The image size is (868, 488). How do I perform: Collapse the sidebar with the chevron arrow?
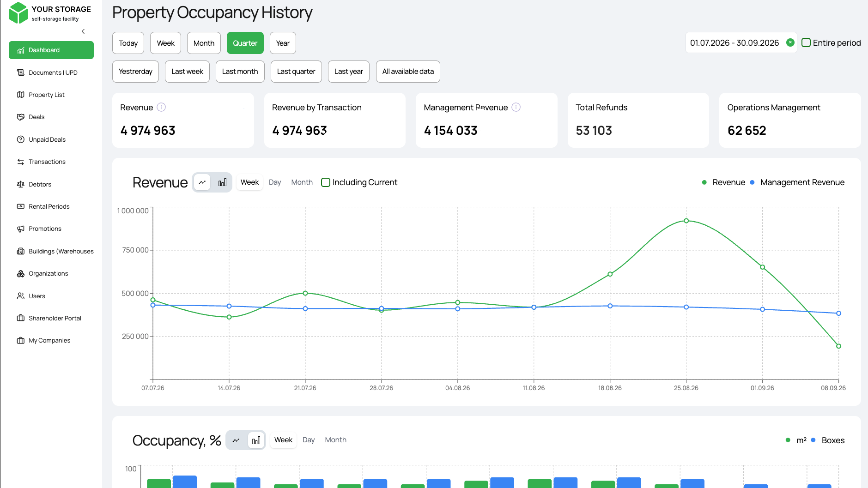tap(83, 31)
